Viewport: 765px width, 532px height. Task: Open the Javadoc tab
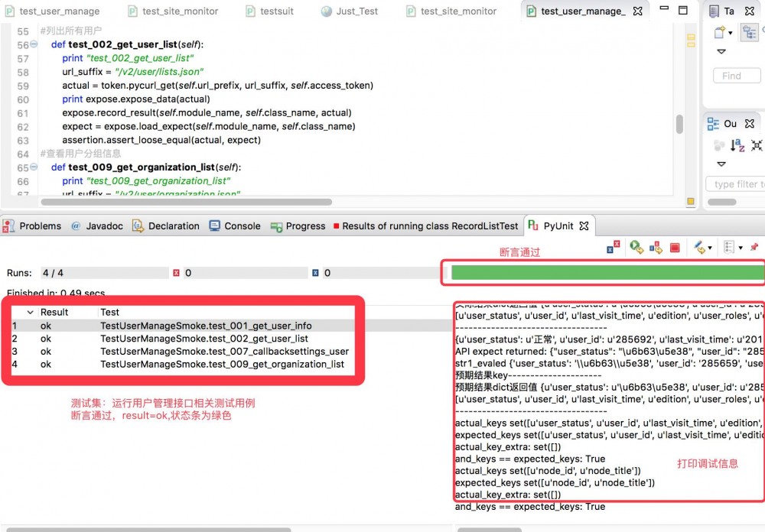97,225
